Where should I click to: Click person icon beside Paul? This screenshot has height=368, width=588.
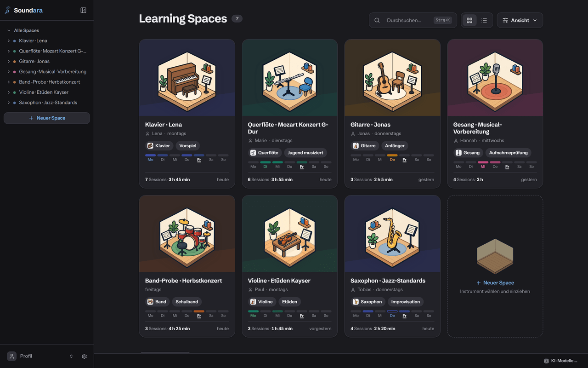point(250,290)
